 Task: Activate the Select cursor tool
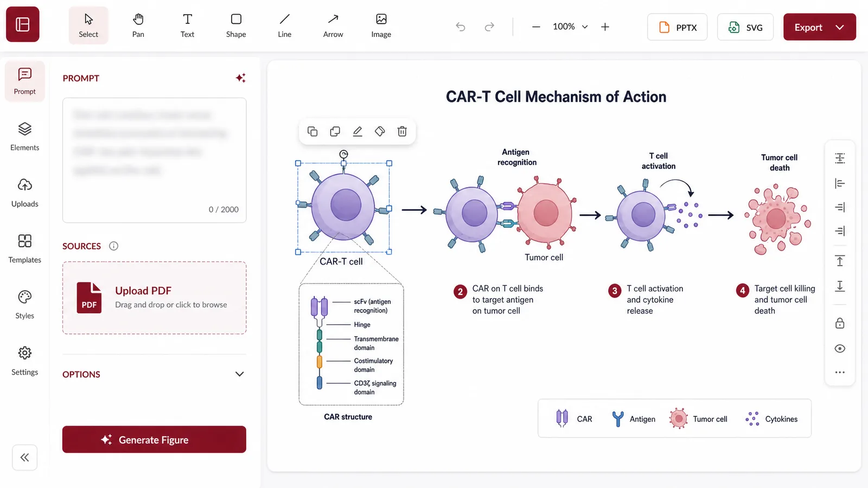(x=88, y=25)
